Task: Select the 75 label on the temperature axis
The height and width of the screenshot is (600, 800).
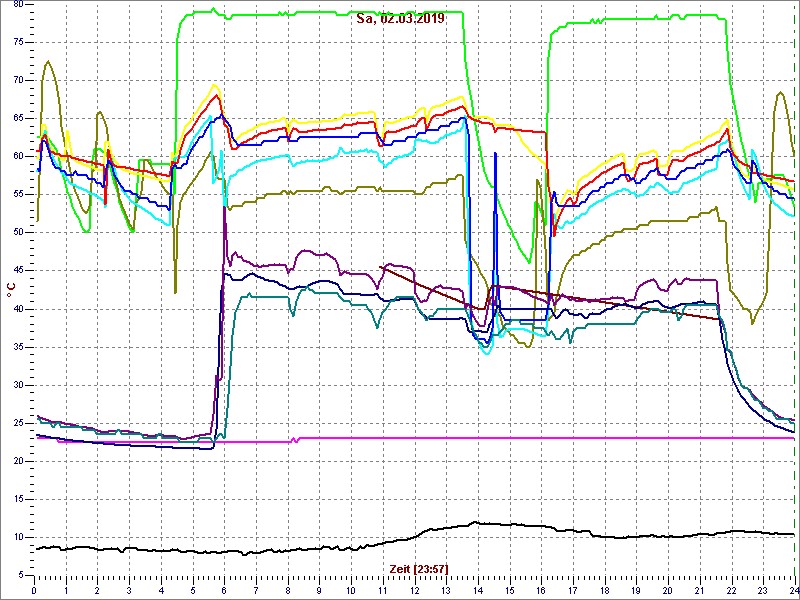Action: (x=18, y=42)
